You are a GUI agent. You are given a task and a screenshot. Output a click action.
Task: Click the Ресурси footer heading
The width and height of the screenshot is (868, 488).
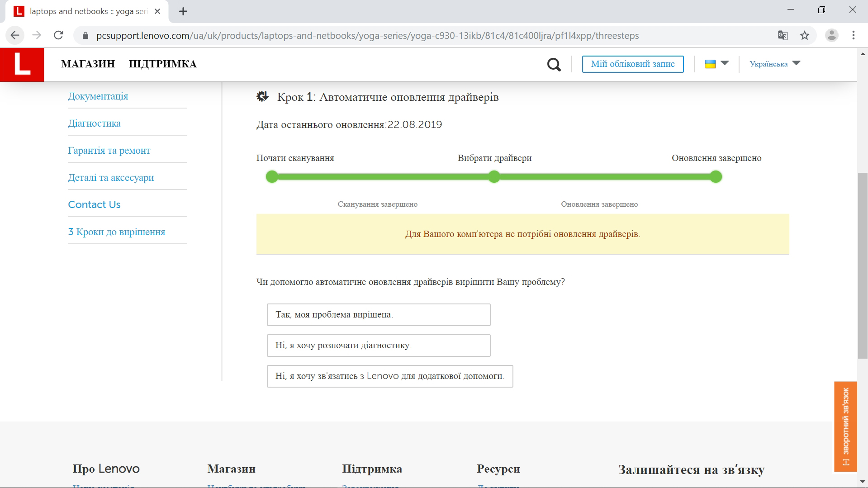pyautogui.click(x=498, y=469)
